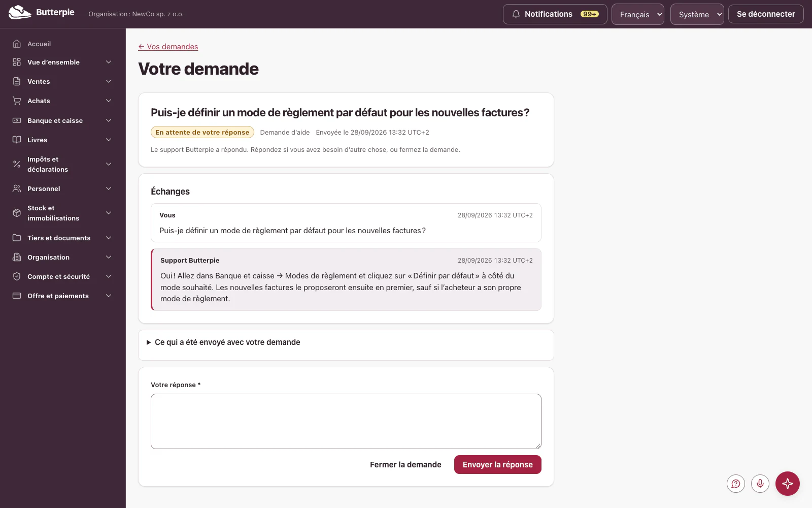Click the Banque et caisse banknote icon
The width and height of the screenshot is (812, 508).
[17, 120]
